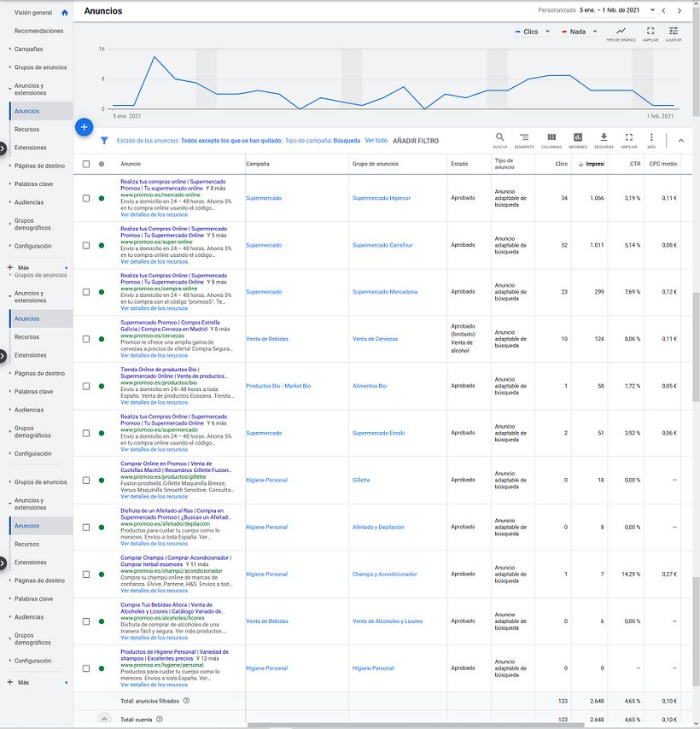Open status dropdown dot of Supermercado Eroski ad
This screenshot has height=729, width=700.
coord(102,434)
